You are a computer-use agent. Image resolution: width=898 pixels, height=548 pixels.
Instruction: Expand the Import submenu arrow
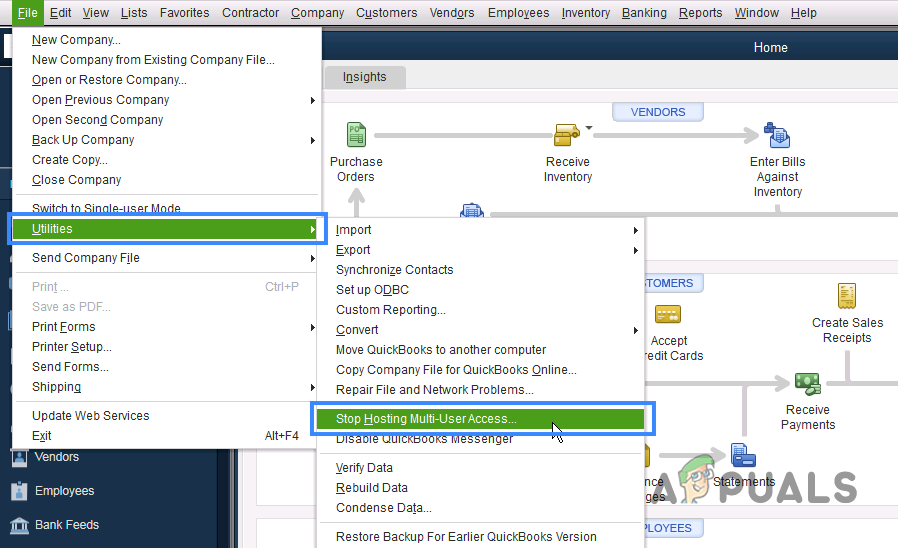636,230
